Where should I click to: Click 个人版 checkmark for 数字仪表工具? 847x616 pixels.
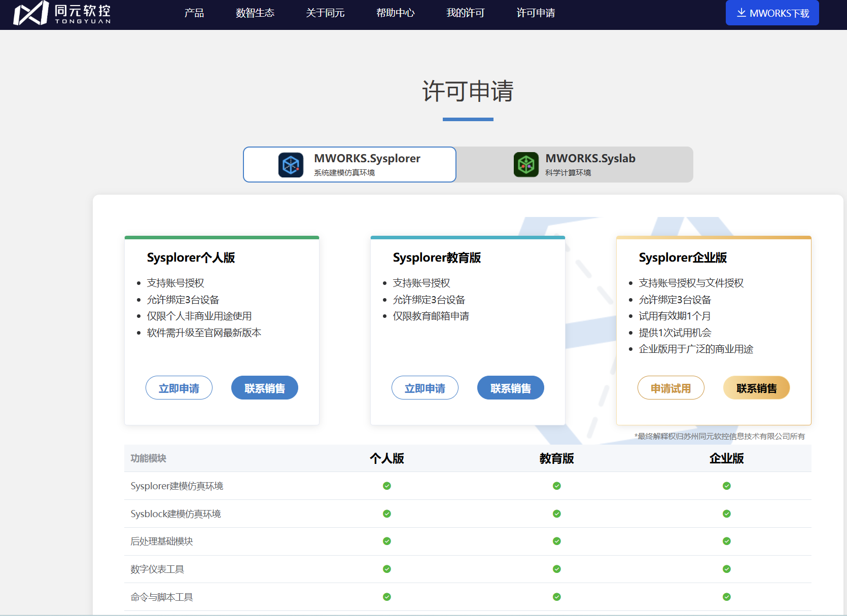pyautogui.click(x=387, y=569)
